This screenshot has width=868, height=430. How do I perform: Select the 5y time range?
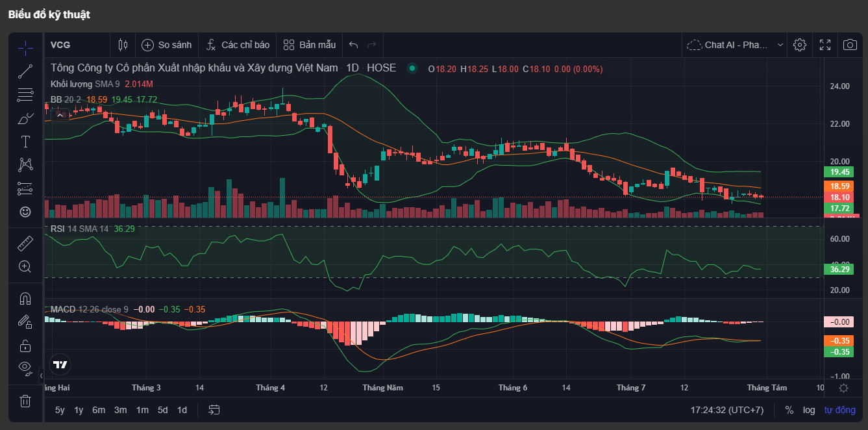[x=60, y=410]
